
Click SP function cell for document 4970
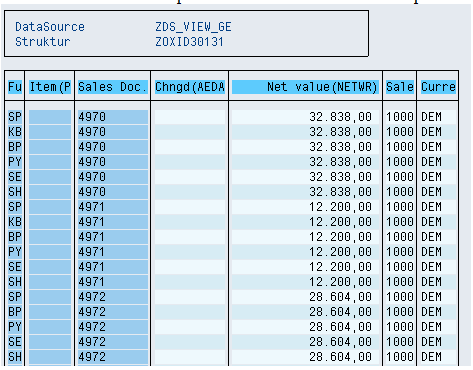click(x=15, y=117)
